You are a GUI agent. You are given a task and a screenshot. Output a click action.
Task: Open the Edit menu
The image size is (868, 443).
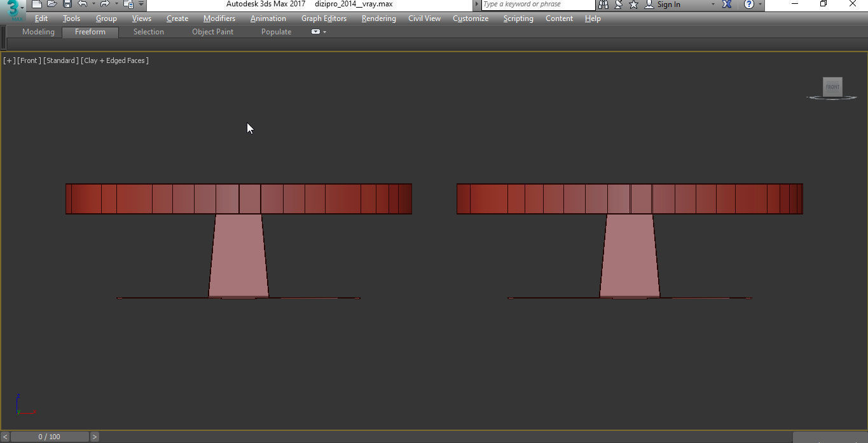[41, 18]
